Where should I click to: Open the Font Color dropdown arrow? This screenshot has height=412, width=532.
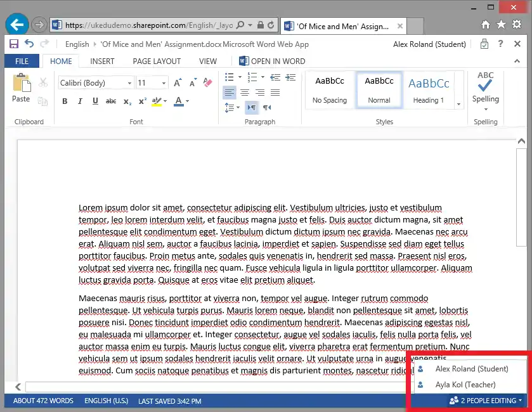pos(187,101)
